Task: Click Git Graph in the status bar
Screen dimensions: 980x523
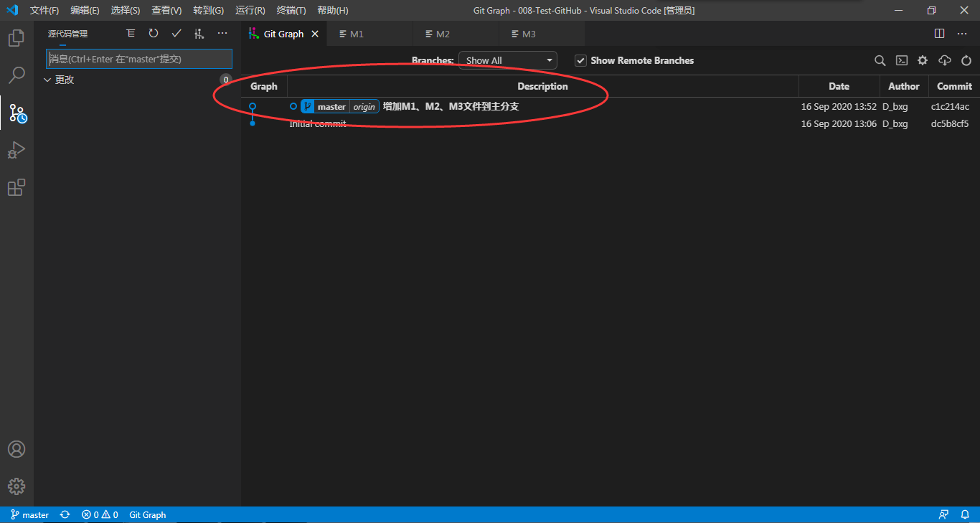Action: pos(147,515)
